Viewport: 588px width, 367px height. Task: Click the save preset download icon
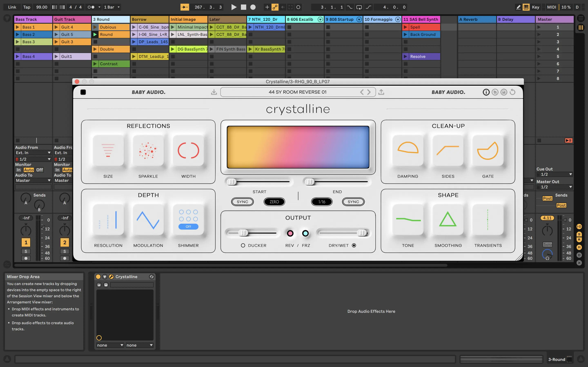pyautogui.click(x=214, y=92)
